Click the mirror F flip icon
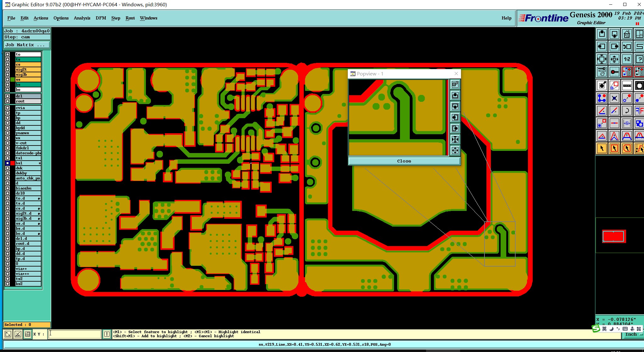Screen dimensions: 644x352 pyautogui.click(x=639, y=111)
